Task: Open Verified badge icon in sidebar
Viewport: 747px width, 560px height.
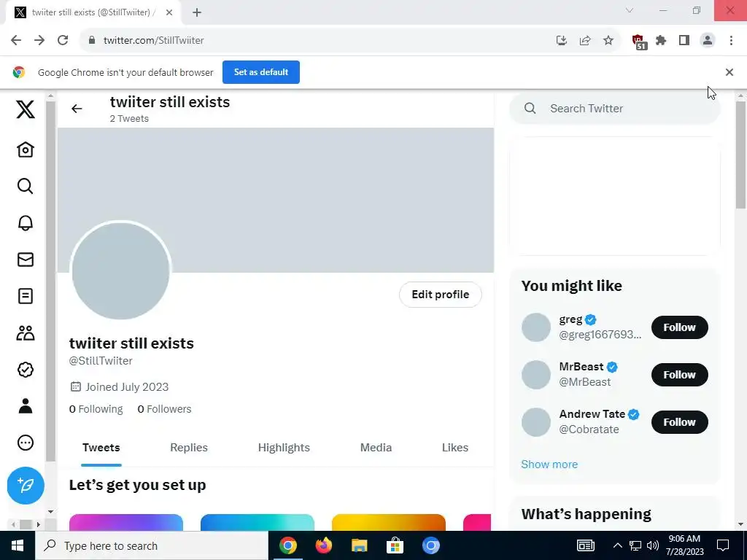Action: click(26, 370)
